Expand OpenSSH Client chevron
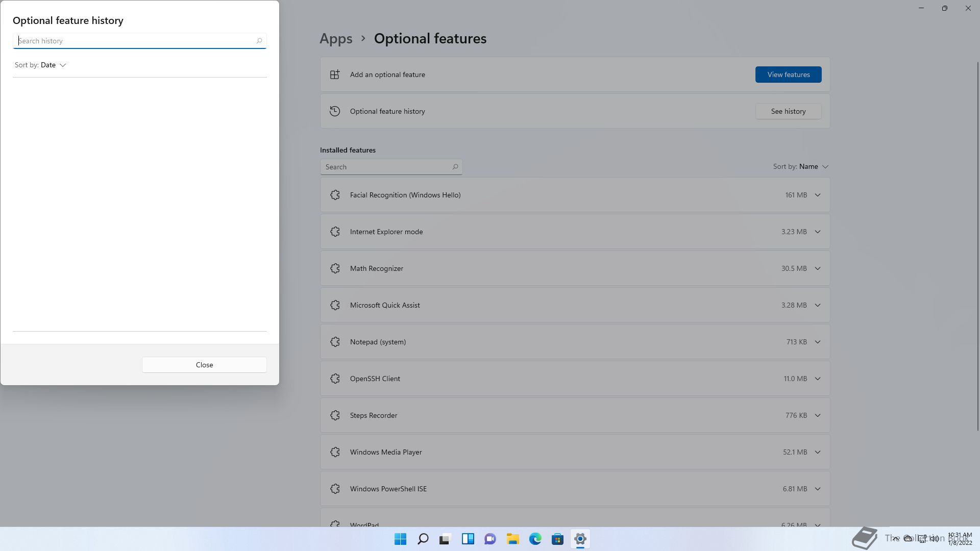 coord(817,379)
